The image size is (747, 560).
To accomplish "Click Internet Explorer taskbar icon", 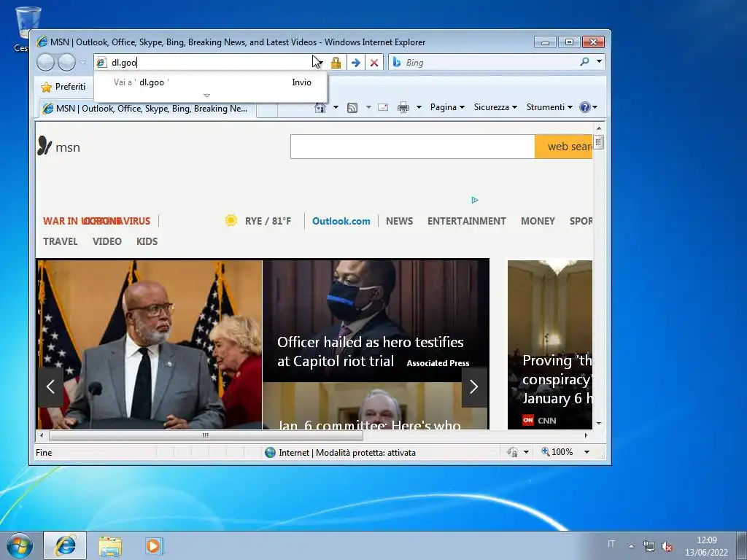I will [x=65, y=545].
